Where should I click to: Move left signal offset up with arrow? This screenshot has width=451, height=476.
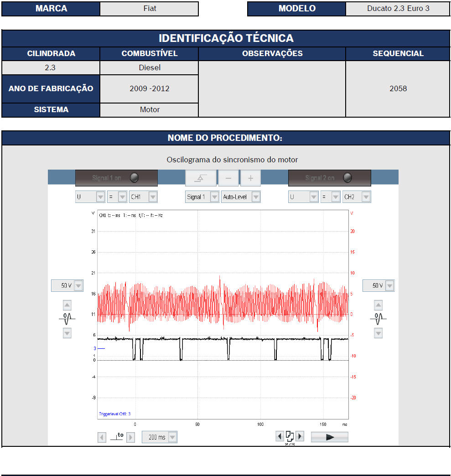point(67,305)
